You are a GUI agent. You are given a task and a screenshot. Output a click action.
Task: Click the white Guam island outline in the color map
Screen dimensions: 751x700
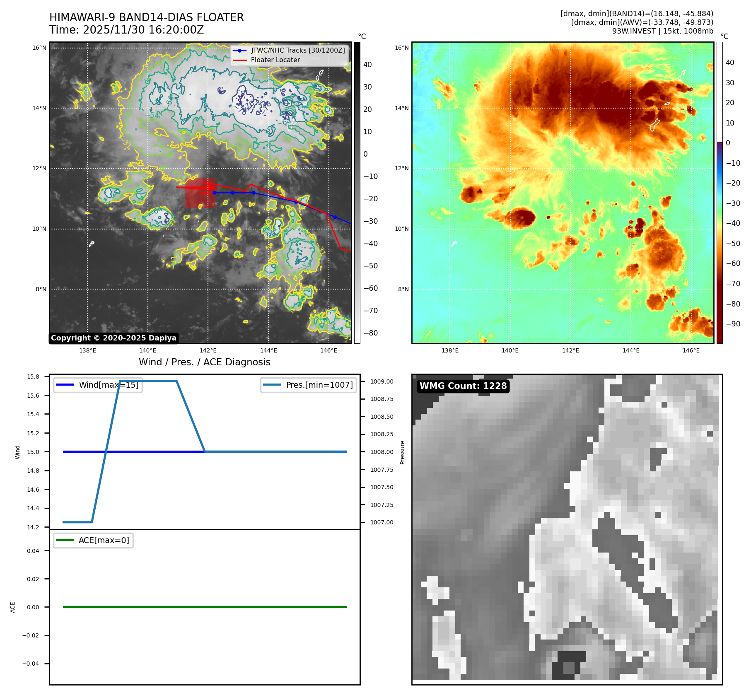tap(654, 125)
